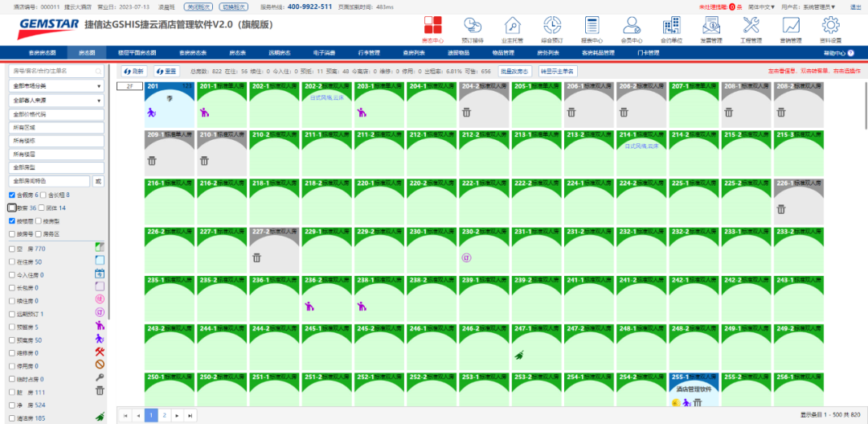Click the 刷新 refresh button
The width and height of the screenshot is (868, 424).
134,71
